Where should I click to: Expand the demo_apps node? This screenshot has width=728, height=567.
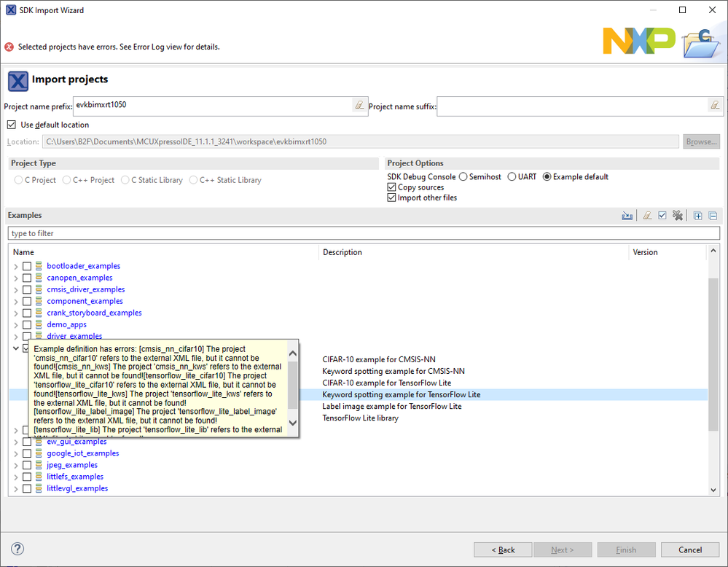(x=16, y=324)
